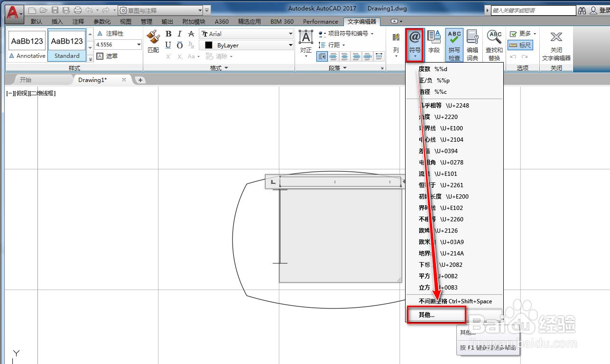The width and height of the screenshot is (610, 364).
Task: Click the Open file folder icon
Action: 44,10
